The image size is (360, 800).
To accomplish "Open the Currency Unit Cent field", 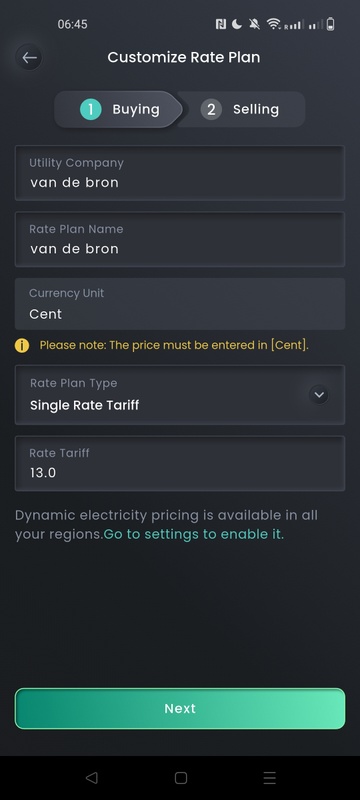I will click(180, 304).
